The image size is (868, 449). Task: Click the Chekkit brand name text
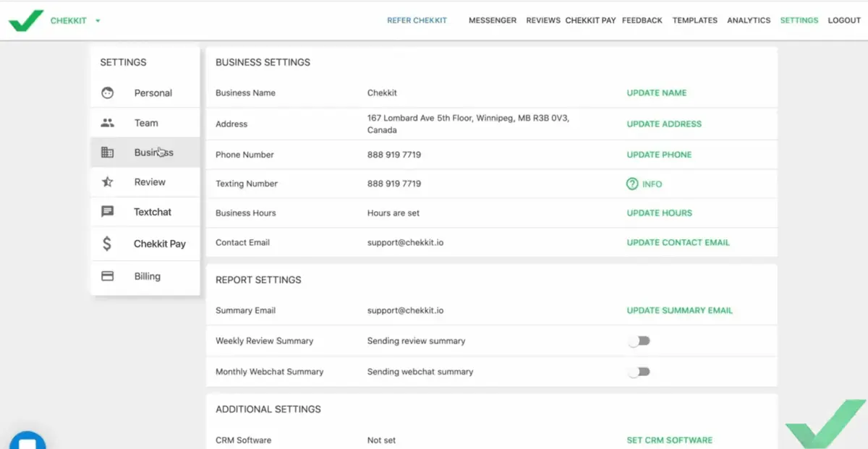[x=69, y=21]
